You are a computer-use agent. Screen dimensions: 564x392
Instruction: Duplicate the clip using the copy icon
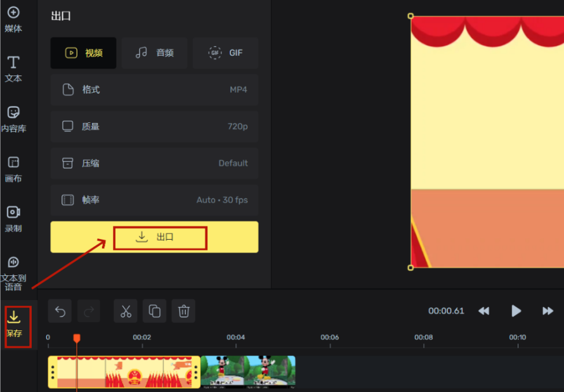click(154, 311)
